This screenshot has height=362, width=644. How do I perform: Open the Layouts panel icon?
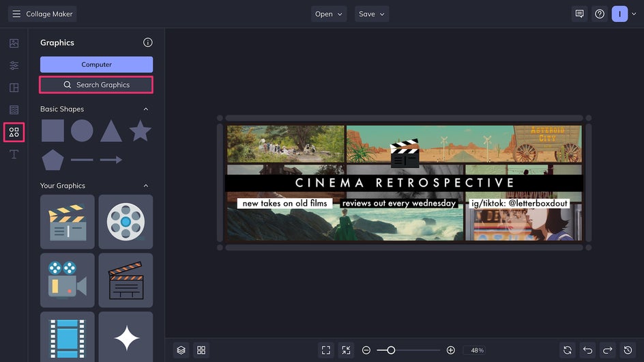[x=14, y=87]
